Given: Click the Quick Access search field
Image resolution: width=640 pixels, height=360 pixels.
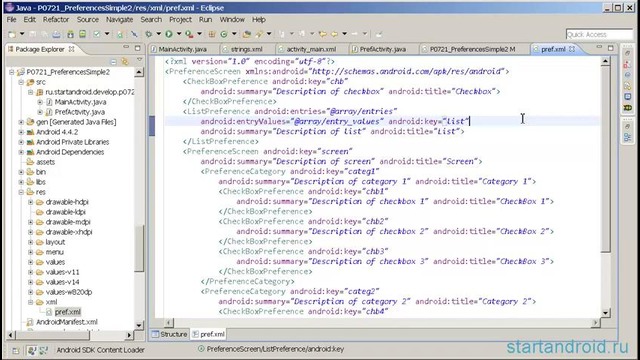Looking at the screenshot, I should [x=599, y=34].
